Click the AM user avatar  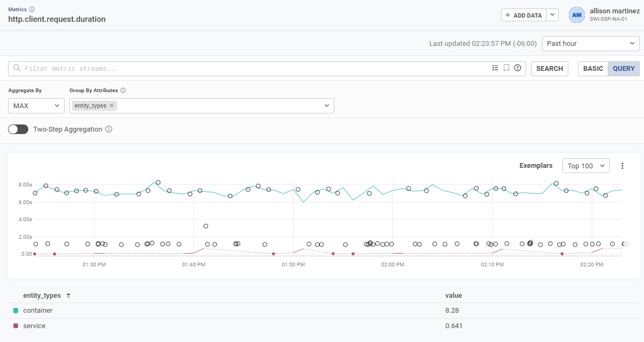click(x=576, y=15)
